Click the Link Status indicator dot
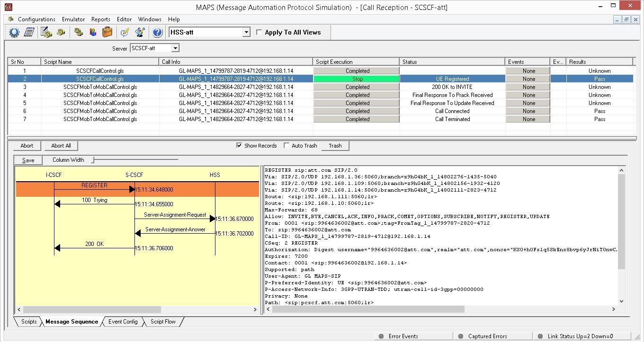 pyautogui.click(x=540, y=336)
